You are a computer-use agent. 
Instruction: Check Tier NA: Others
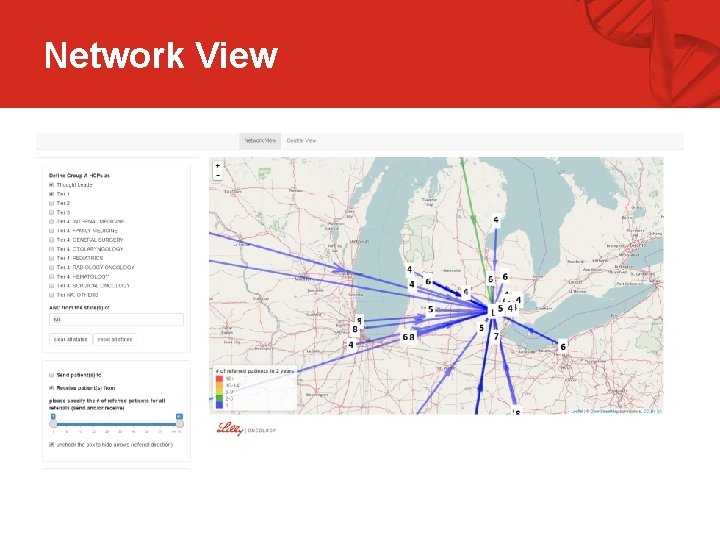(51, 295)
